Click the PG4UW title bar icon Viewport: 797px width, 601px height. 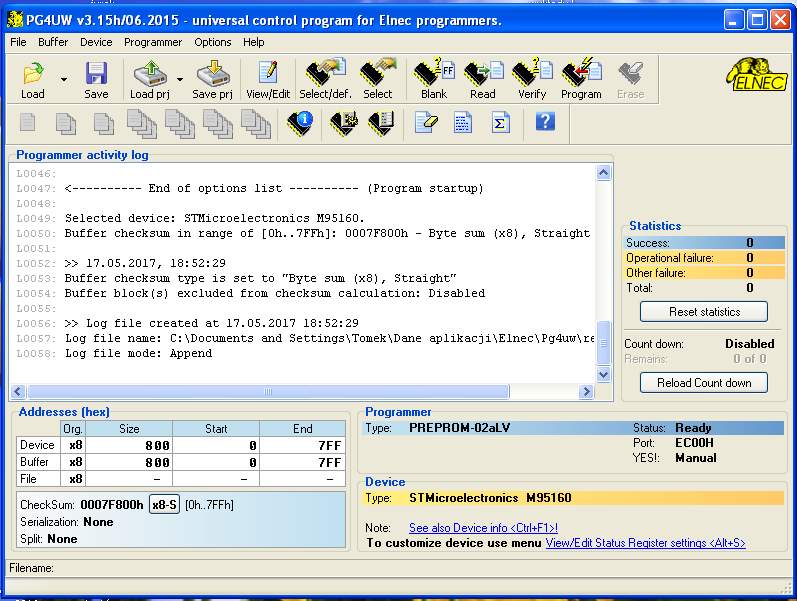tap(16, 20)
